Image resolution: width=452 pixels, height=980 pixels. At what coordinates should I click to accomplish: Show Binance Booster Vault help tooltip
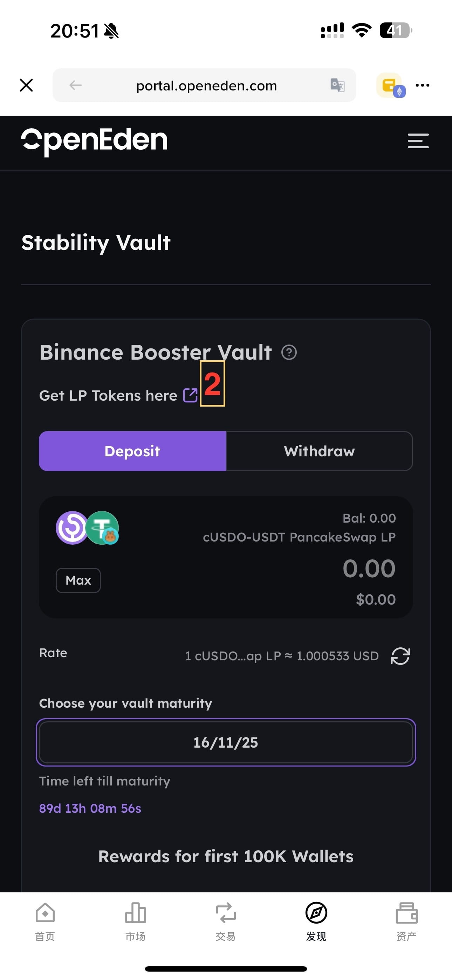click(289, 352)
